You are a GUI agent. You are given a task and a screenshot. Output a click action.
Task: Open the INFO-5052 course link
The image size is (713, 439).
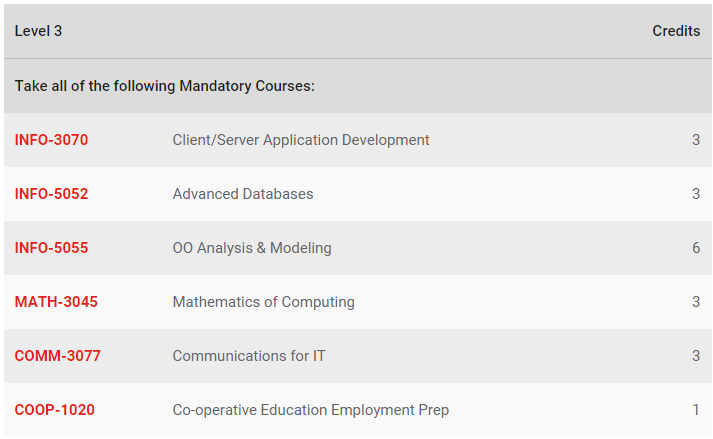coord(51,194)
